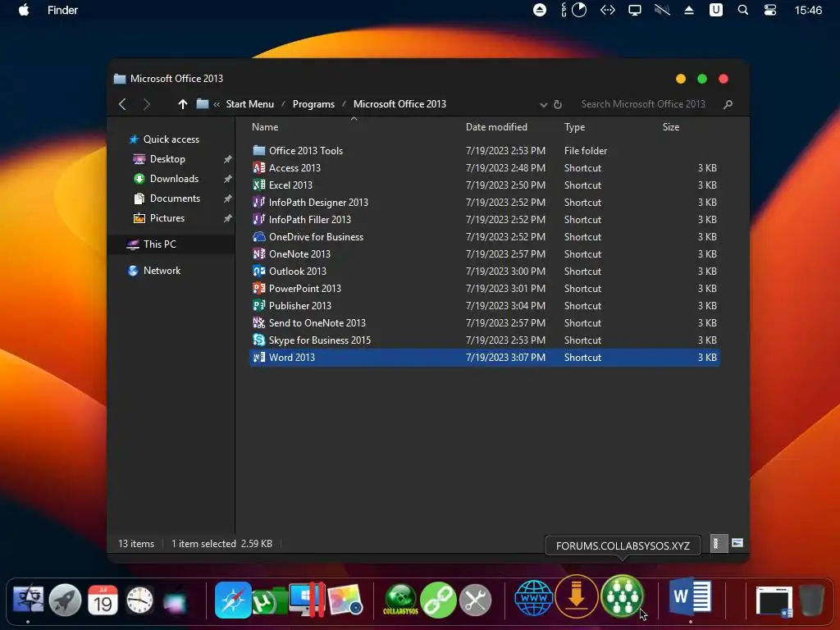840x630 pixels.
Task: Open Spotlight search in menu bar
Action: pos(742,10)
